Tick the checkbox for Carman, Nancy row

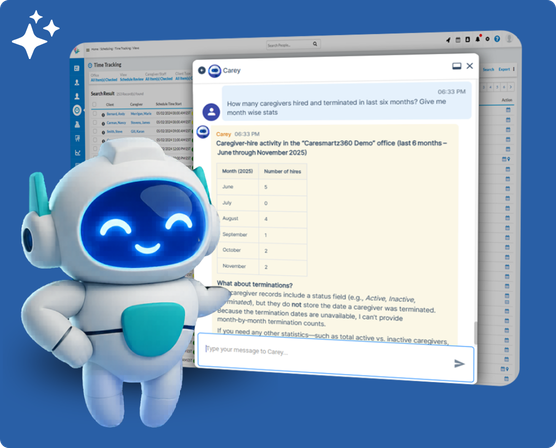tap(95, 122)
